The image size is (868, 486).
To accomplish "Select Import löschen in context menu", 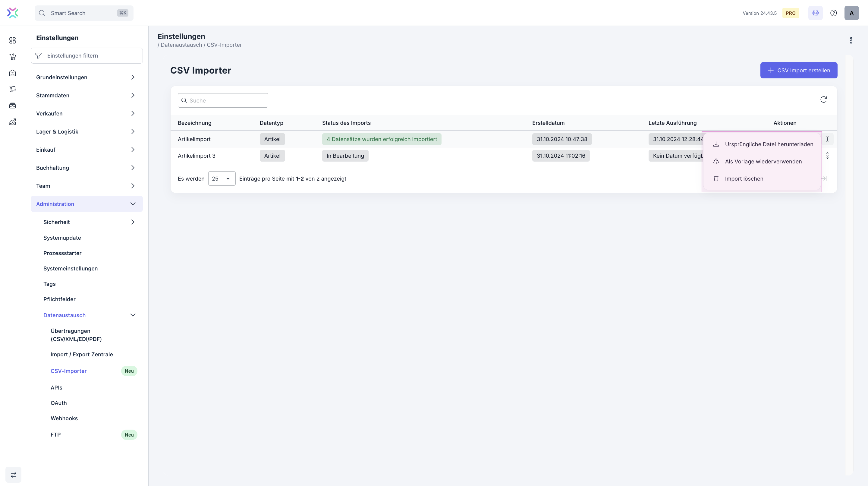I will pyautogui.click(x=744, y=178).
